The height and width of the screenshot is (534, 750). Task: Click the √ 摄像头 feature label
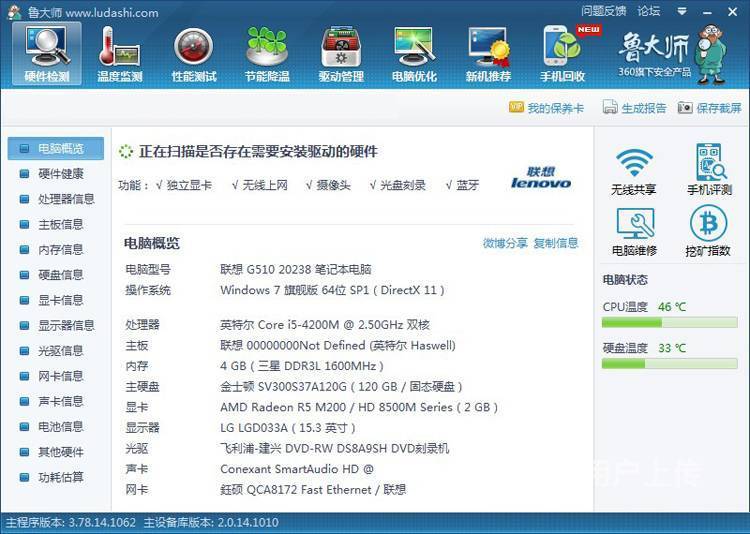328,185
